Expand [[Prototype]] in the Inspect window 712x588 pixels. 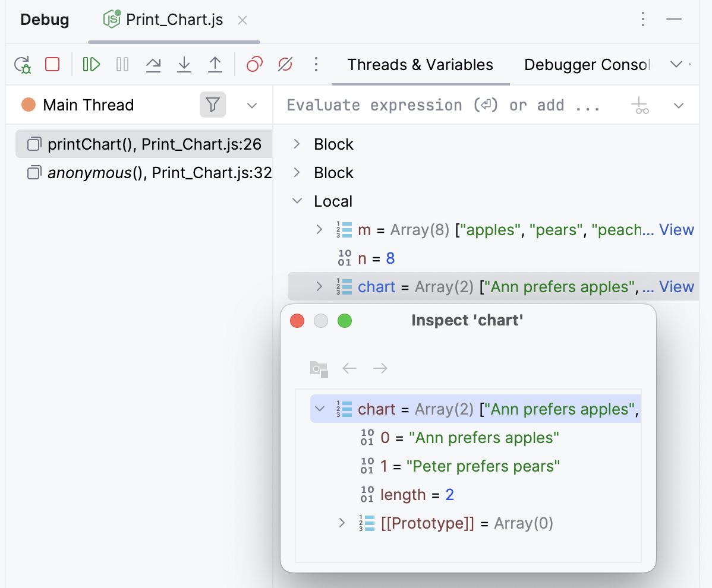coord(342,523)
